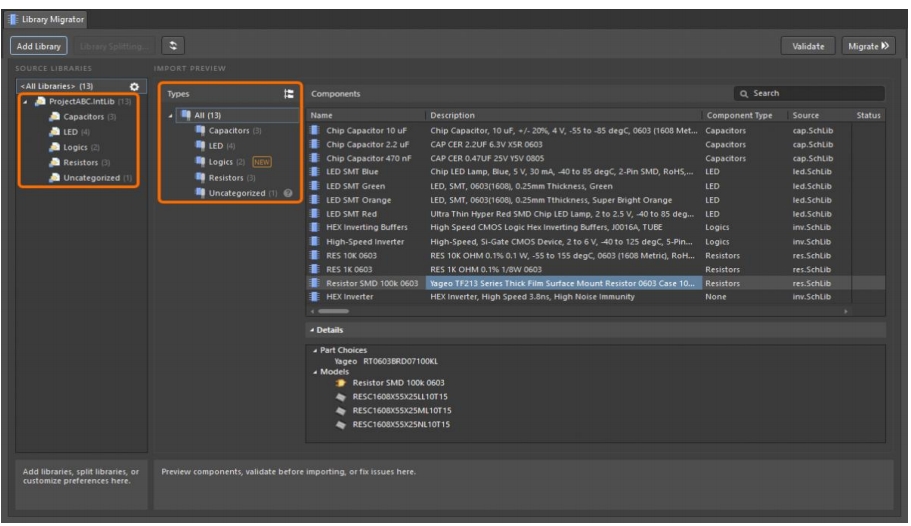Select Resistors folder in source libraries

(80, 162)
